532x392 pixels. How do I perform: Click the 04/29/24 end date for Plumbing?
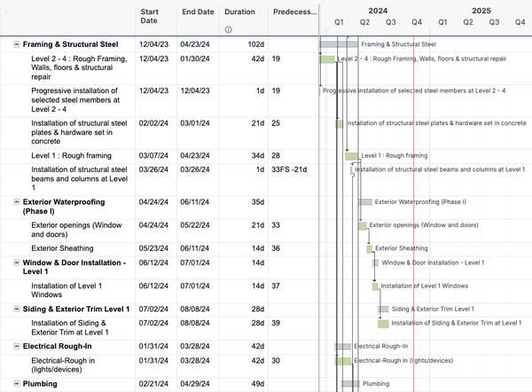(x=195, y=384)
